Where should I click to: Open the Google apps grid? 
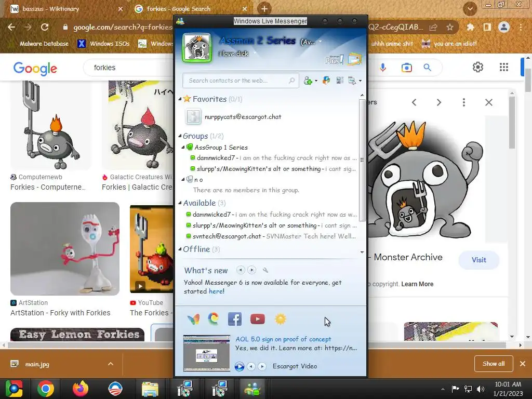[x=504, y=67]
